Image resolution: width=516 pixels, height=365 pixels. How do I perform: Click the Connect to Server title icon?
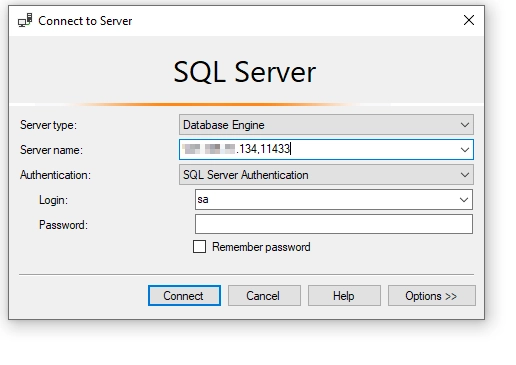coord(25,20)
